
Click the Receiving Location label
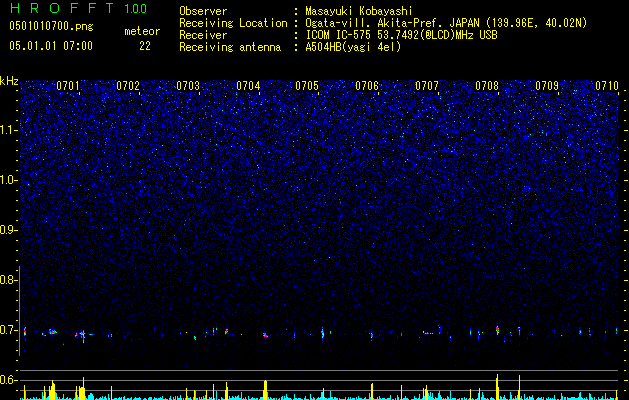(x=233, y=23)
